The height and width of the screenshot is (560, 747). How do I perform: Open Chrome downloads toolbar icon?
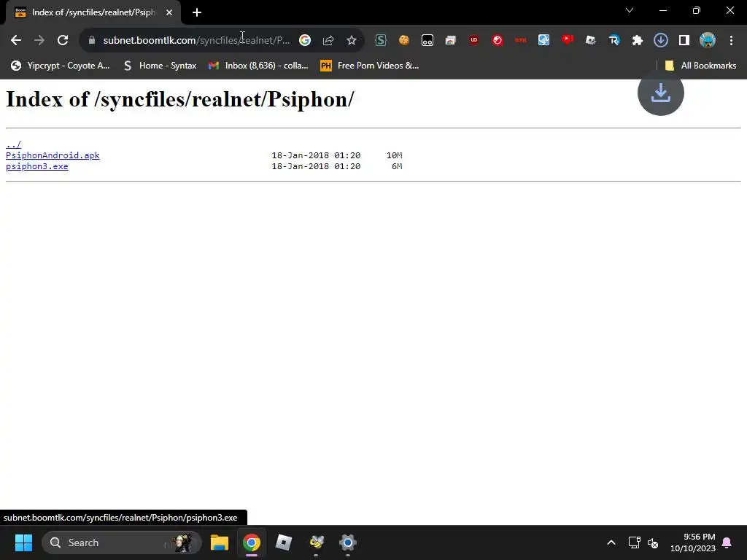661,41
